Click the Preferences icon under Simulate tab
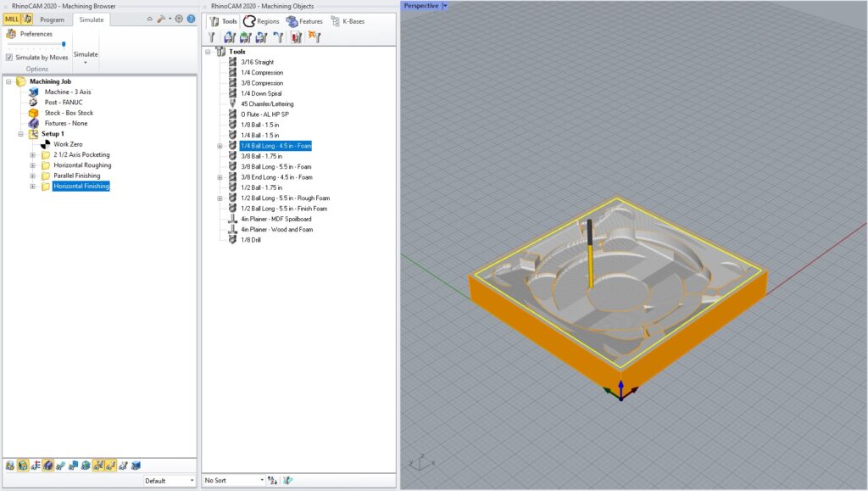This screenshot has height=491, width=868. point(11,34)
